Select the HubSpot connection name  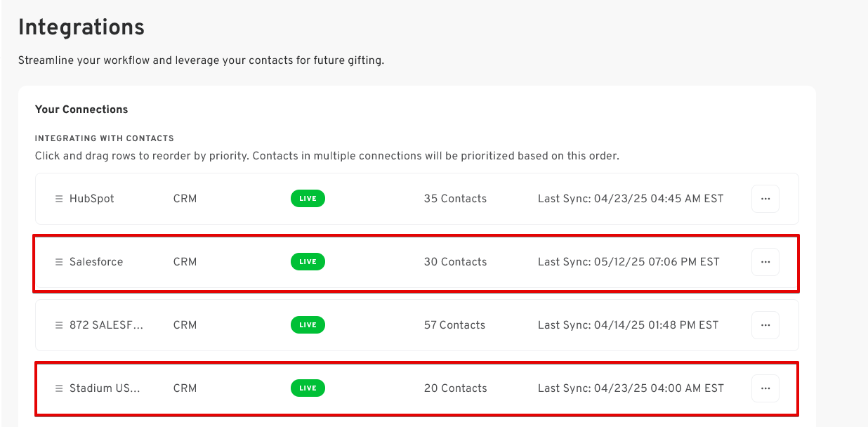(x=91, y=199)
